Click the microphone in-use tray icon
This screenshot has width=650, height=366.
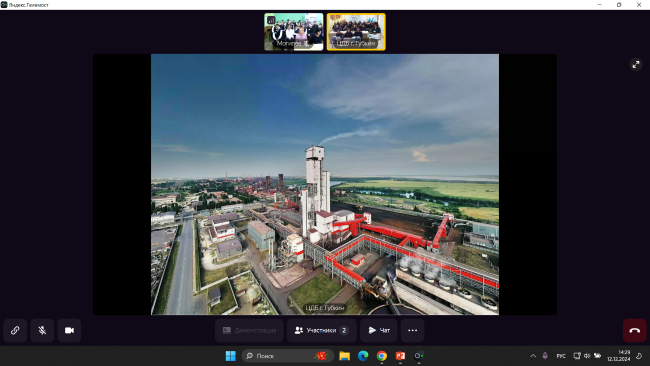tap(545, 356)
